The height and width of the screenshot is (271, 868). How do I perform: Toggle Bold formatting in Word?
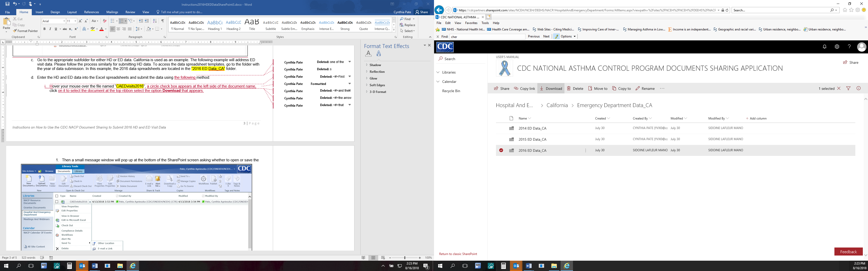click(x=44, y=29)
